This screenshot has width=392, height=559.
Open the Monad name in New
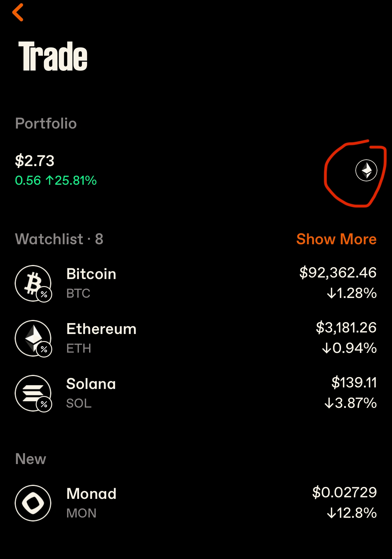91,494
